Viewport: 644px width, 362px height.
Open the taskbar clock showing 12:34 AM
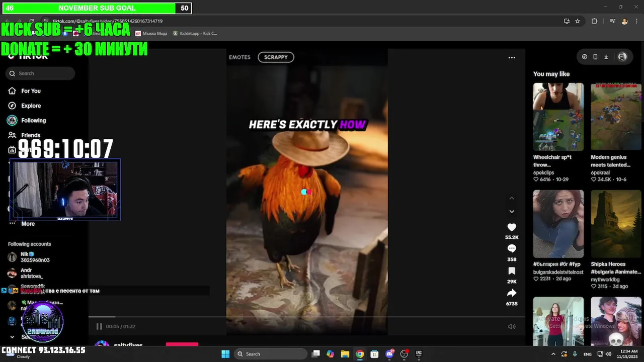click(x=629, y=354)
